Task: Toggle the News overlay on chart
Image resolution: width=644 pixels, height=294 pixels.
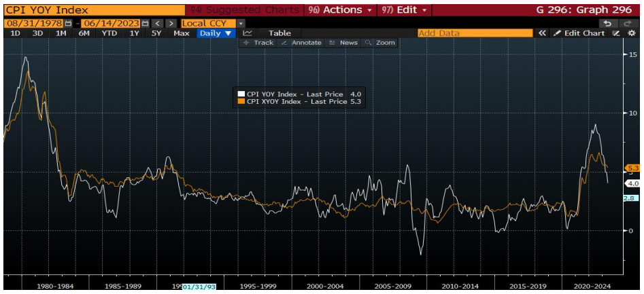Action: click(x=343, y=42)
